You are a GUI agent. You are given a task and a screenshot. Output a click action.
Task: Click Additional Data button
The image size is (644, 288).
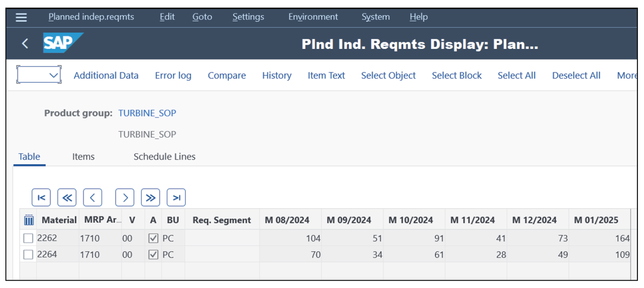pos(106,75)
